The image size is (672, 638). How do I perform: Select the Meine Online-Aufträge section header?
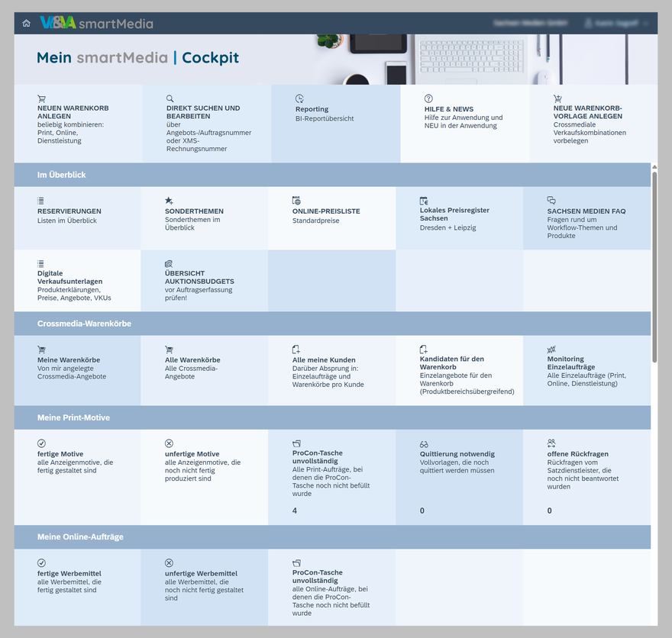(x=333, y=537)
